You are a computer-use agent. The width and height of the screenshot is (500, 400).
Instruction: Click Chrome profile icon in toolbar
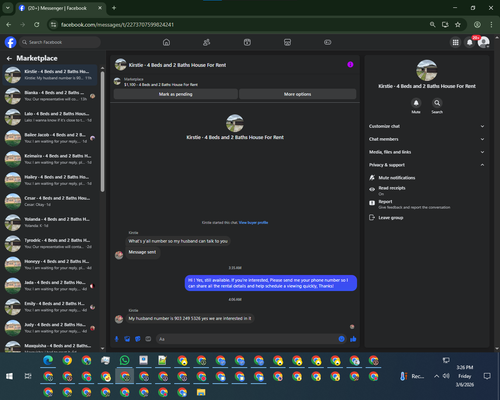[477, 25]
